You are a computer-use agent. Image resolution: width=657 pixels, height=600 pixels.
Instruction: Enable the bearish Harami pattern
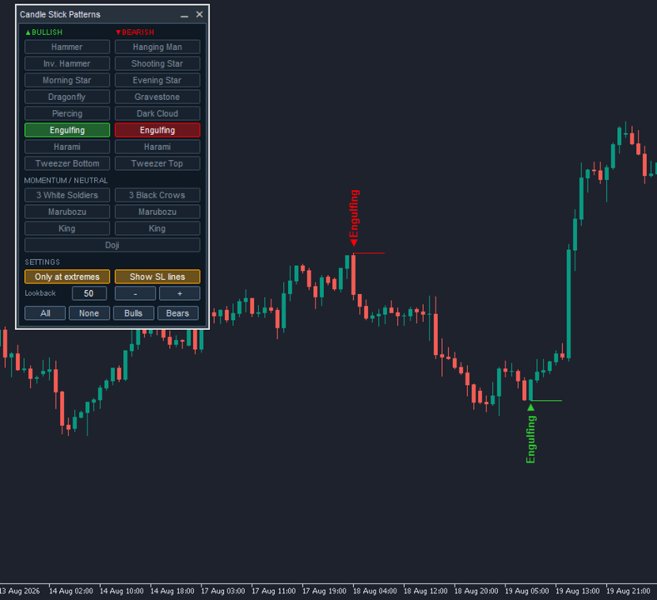[157, 147]
